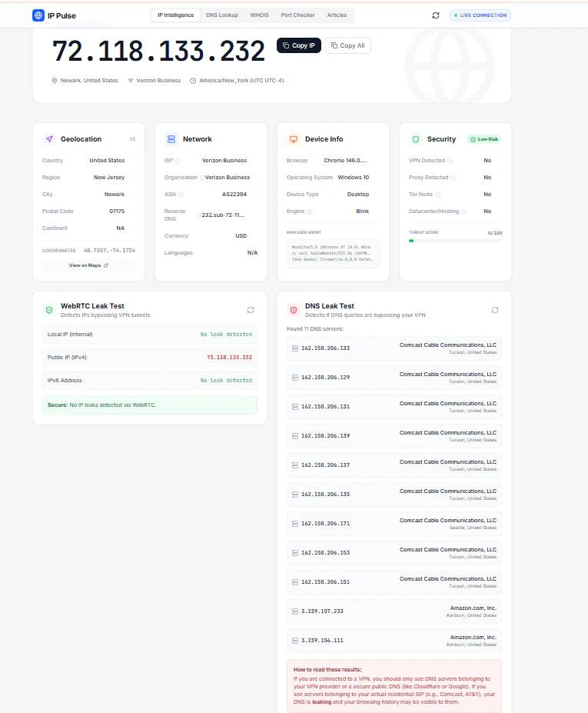Image resolution: width=588 pixels, height=713 pixels.
Task: Click the info icon next to Engine
Action: tap(310, 212)
